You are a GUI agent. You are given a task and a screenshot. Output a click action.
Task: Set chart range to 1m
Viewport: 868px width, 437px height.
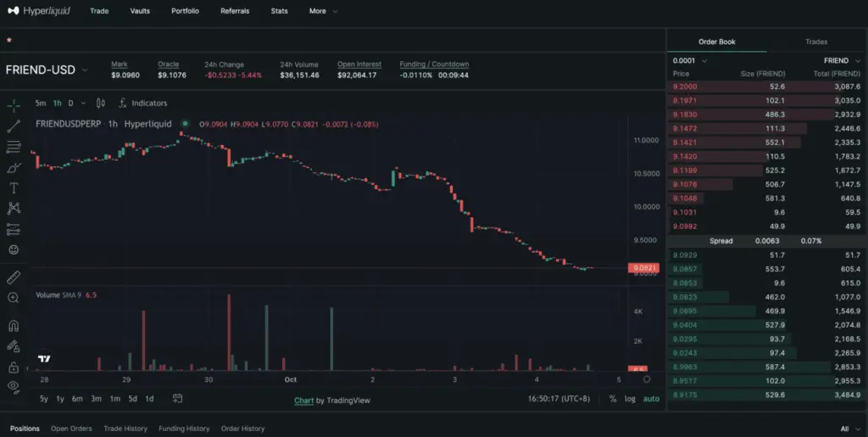114,399
